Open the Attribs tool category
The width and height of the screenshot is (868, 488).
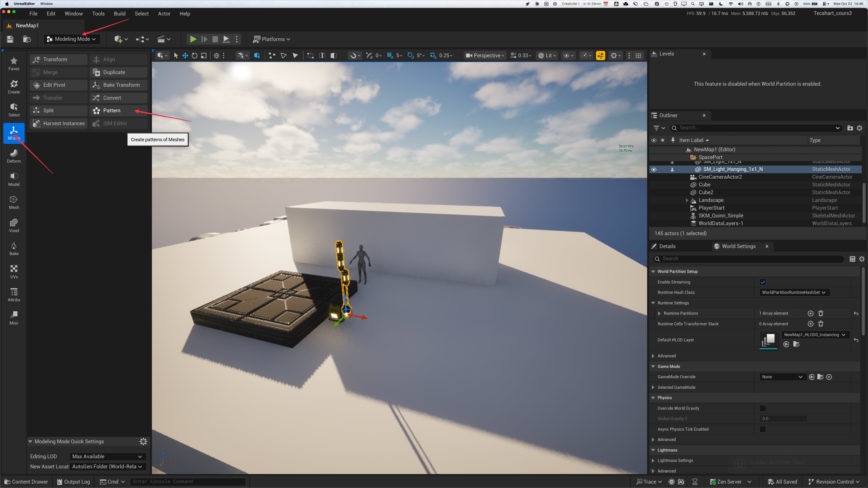[x=14, y=295]
